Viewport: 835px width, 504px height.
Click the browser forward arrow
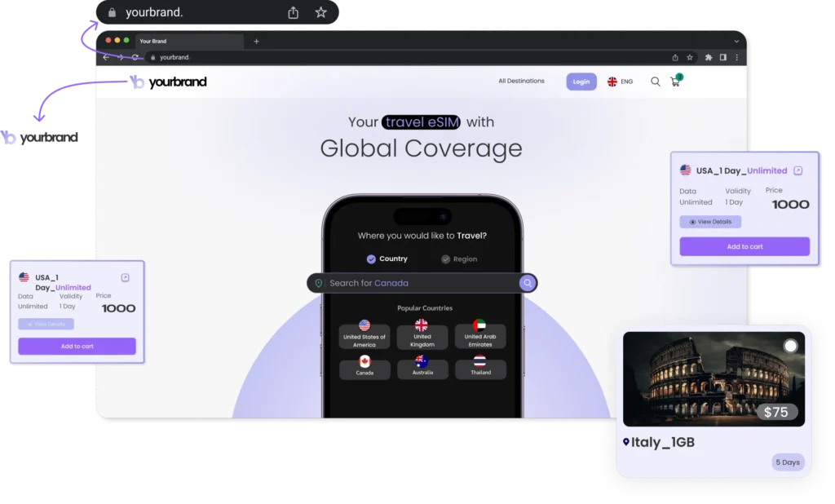(x=121, y=57)
